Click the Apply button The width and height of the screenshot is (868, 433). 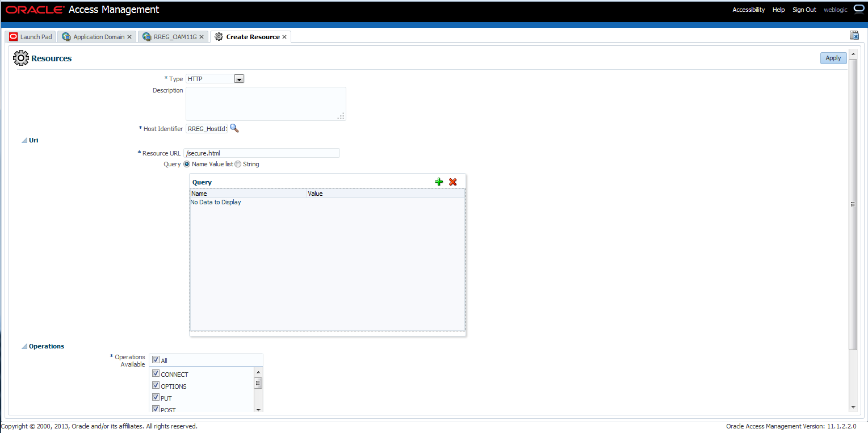pyautogui.click(x=833, y=58)
